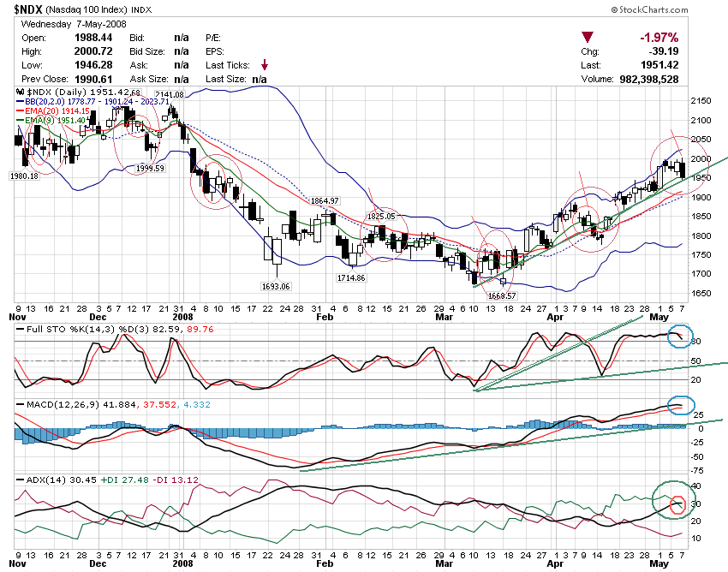The height and width of the screenshot is (572, 728).
Task: Click the Last Ticks down-arrow icon
Action: (265, 64)
